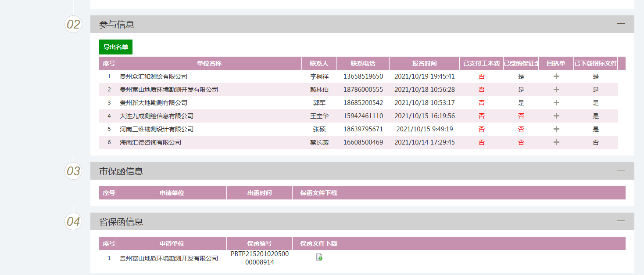Click phone number 16608500469
Viewport: 644px width, 275px height.
363,142
